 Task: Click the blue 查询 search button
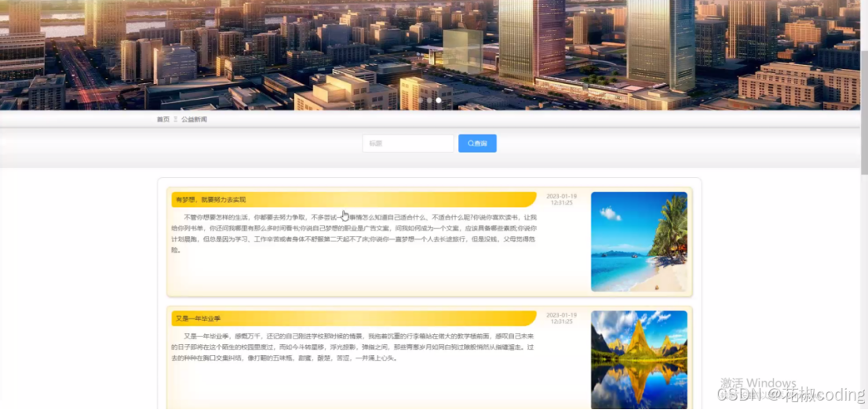point(477,143)
